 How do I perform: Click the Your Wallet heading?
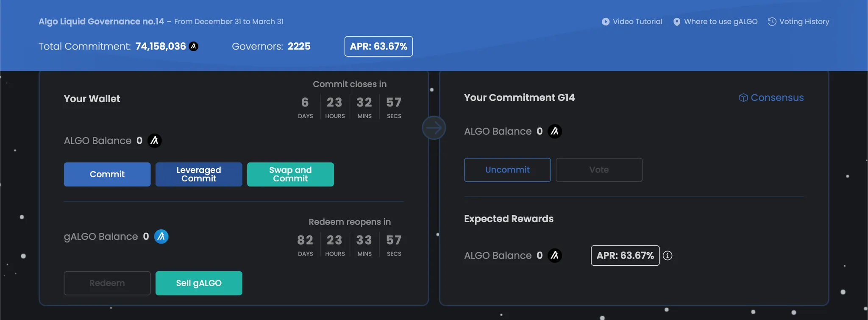(x=92, y=99)
